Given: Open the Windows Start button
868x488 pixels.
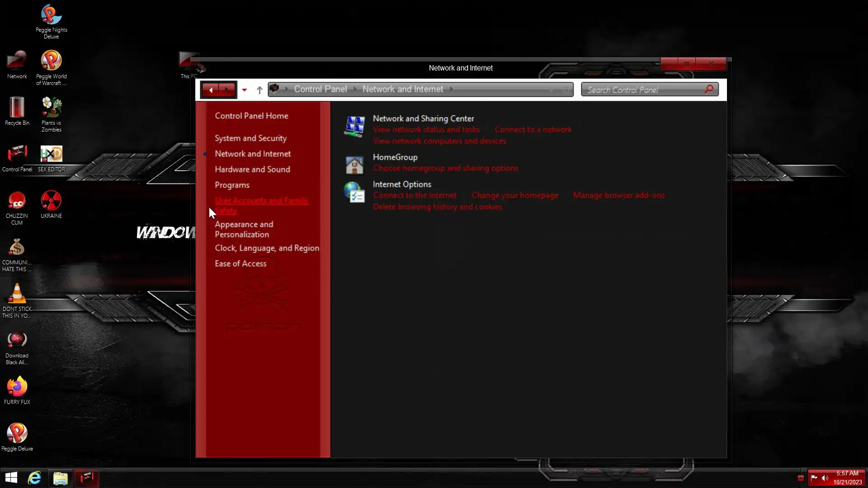Looking at the screenshot, I should click(11, 478).
